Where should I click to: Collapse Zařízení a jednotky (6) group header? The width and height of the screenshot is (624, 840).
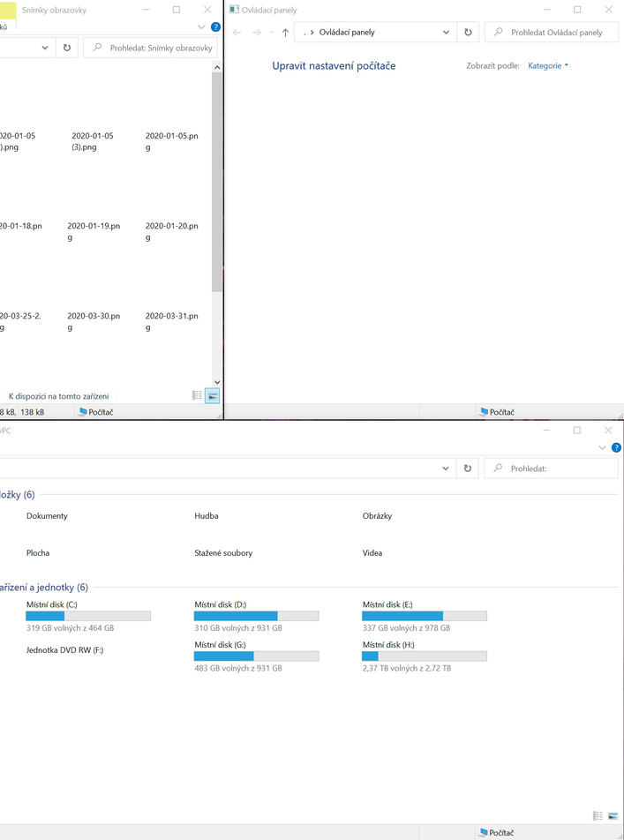coord(44,587)
